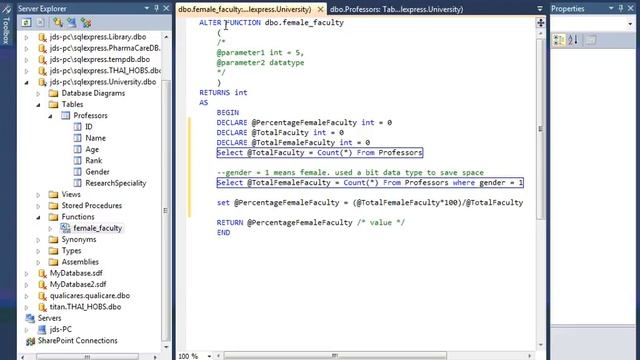Click the Name column icon
Image resolution: width=640 pixels, height=360 pixels.
point(78,138)
